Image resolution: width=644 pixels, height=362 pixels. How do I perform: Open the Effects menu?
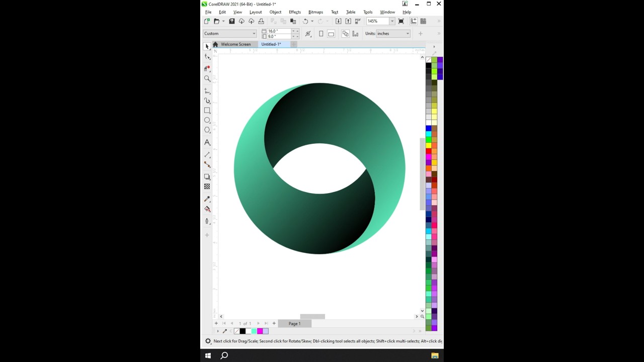(294, 12)
